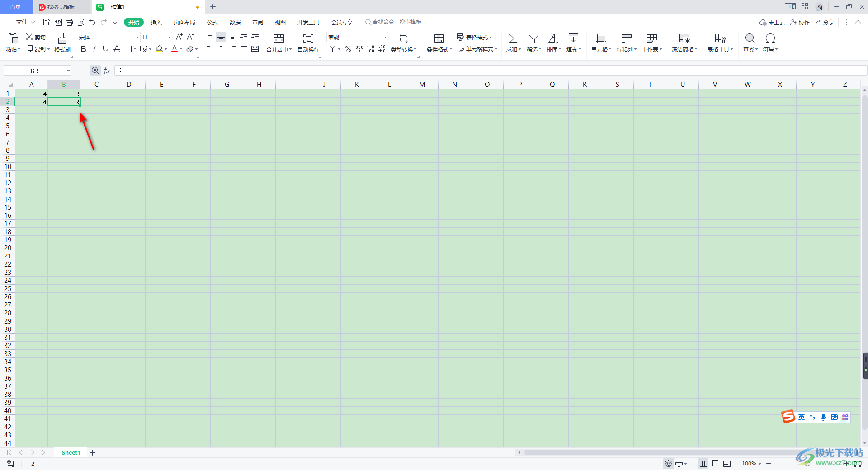This screenshot has height=470, width=868.
Task: Click the AutoSum (求和) sigma icon
Action: coord(513,38)
